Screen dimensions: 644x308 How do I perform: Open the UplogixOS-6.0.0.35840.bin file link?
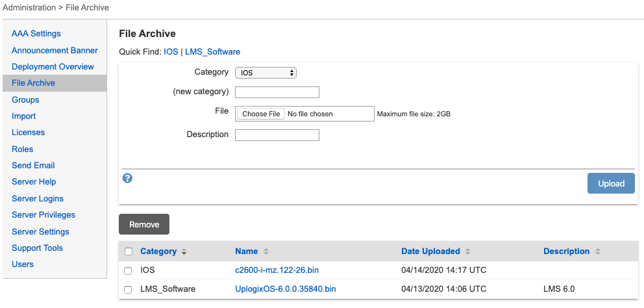click(285, 289)
